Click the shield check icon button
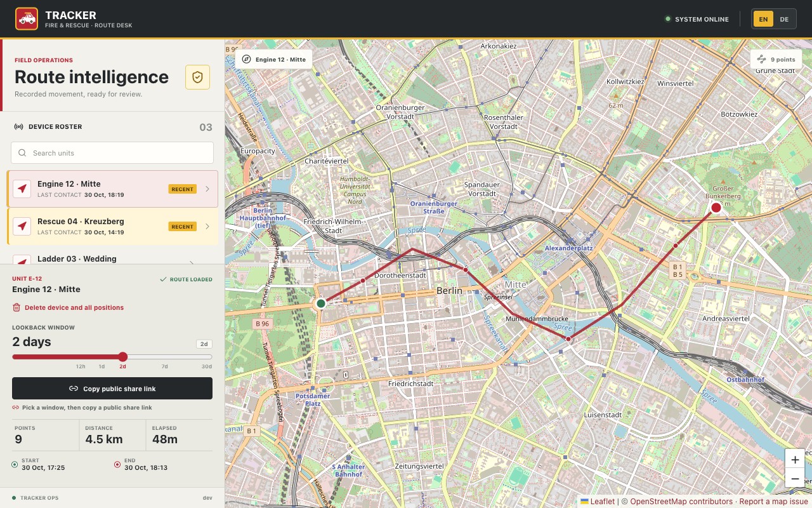 (x=197, y=77)
